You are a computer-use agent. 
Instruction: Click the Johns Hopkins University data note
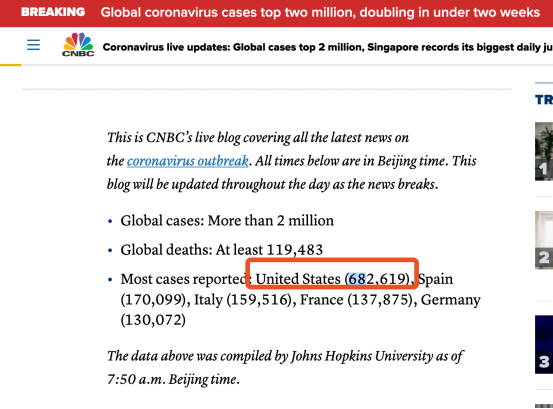pyautogui.click(x=285, y=368)
